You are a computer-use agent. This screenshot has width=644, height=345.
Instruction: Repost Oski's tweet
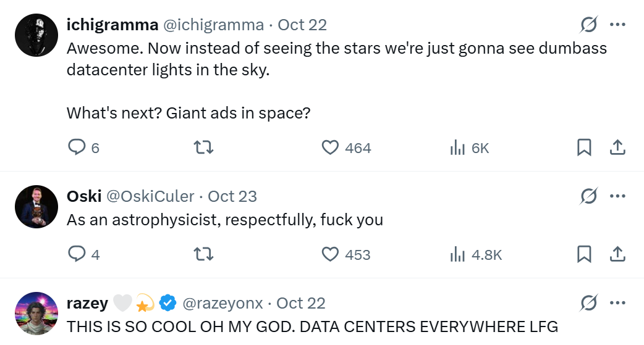(203, 254)
